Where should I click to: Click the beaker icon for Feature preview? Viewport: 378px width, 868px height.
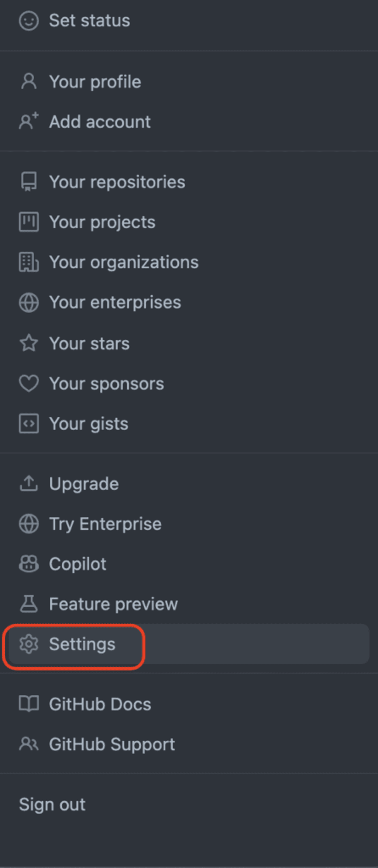tap(29, 604)
